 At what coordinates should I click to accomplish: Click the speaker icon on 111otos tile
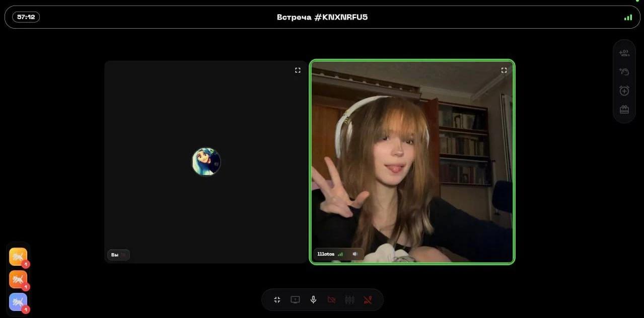(x=355, y=254)
